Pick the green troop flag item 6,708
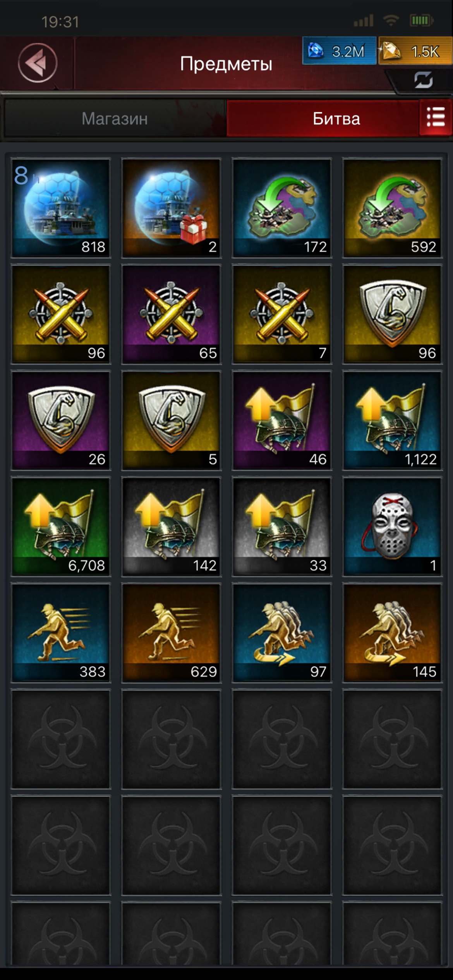 tap(61, 527)
